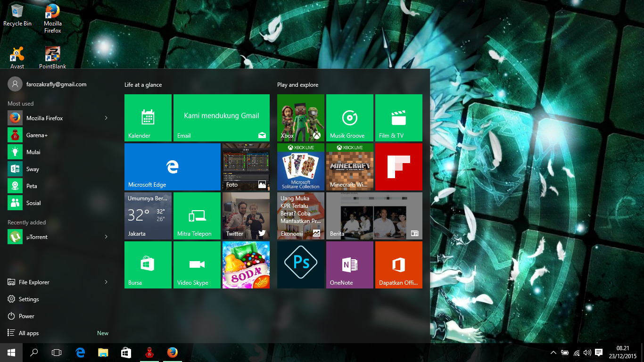
Task: Expand the µTorrent submenu arrow
Action: (106, 237)
